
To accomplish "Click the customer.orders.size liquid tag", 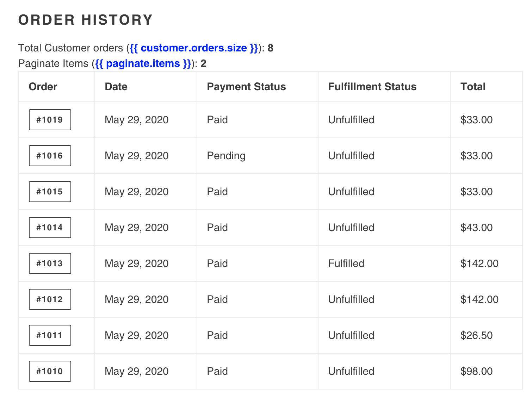I will coord(194,48).
